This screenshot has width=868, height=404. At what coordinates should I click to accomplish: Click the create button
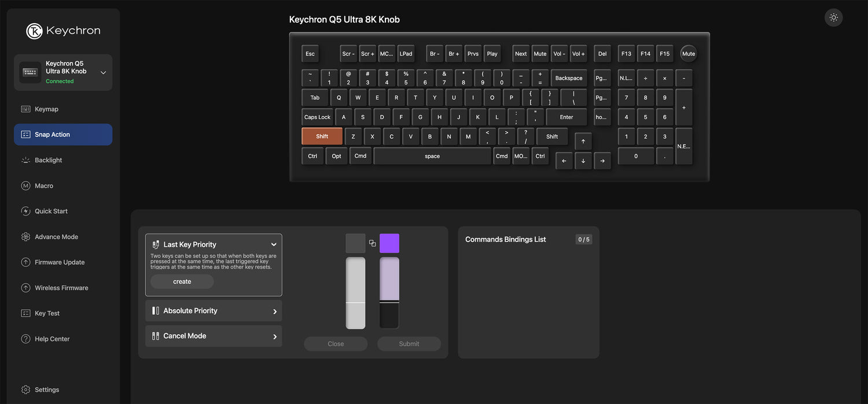182,281
